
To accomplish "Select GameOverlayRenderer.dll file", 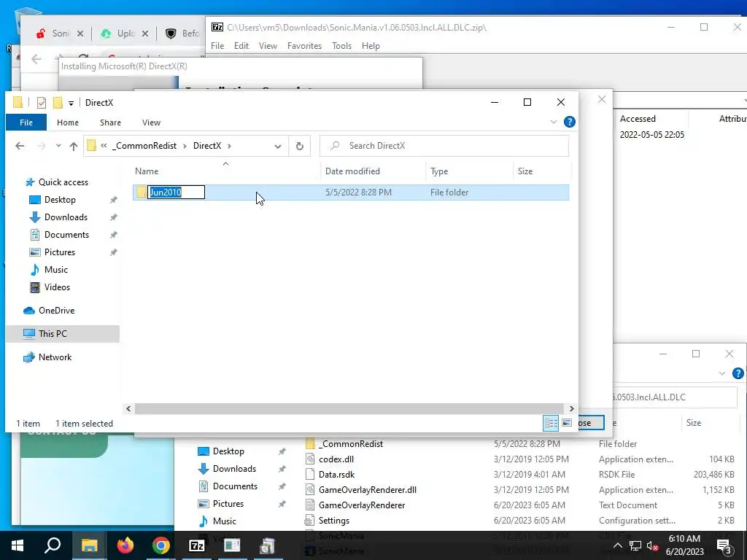I will point(368,489).
